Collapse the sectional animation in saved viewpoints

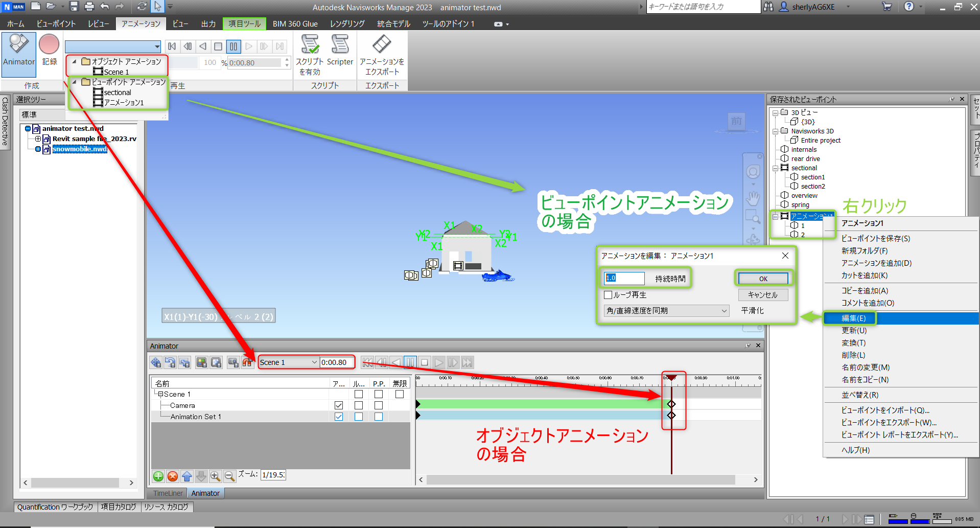(x=775, y=168)
